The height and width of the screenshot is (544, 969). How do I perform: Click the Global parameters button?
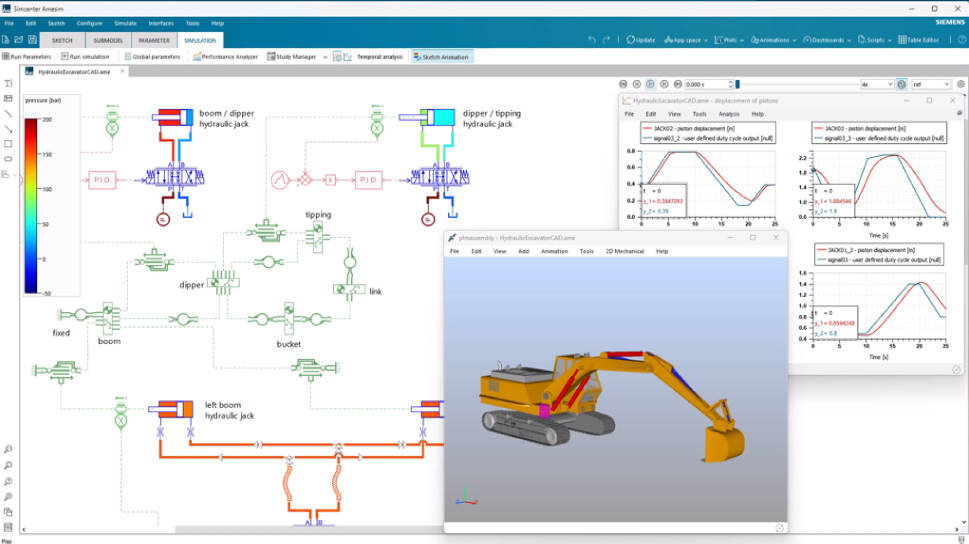click(x=152, y=57)
